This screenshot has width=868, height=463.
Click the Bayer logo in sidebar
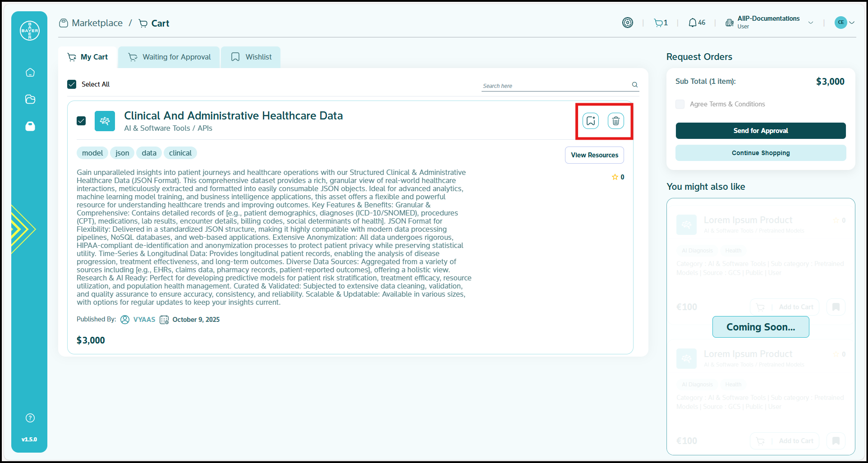tap(30, 31)
